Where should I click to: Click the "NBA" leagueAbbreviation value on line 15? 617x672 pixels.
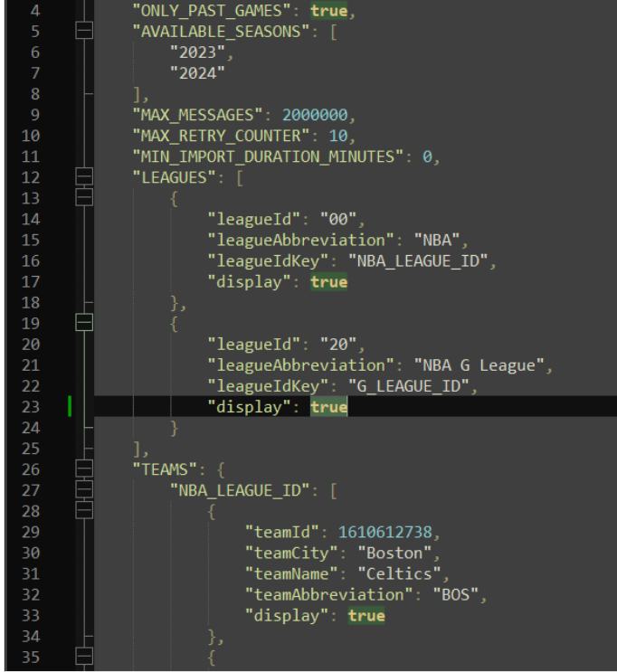(x=437, y=240)
